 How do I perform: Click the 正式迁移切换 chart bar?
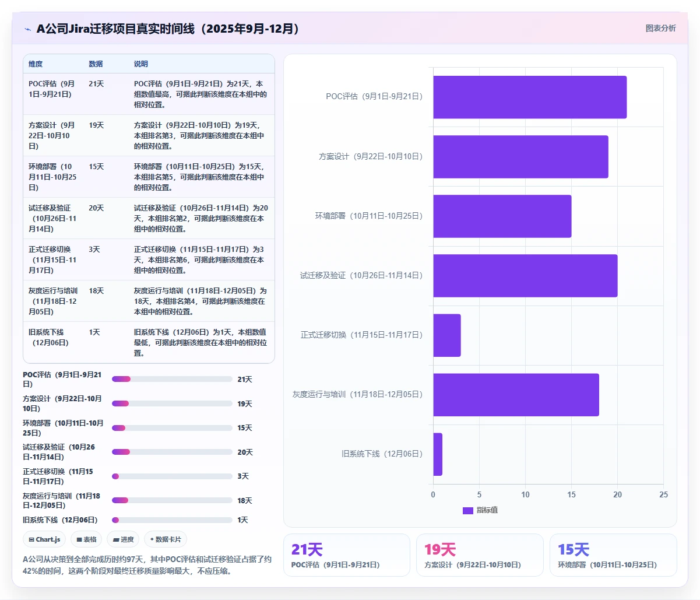[447, 335]
